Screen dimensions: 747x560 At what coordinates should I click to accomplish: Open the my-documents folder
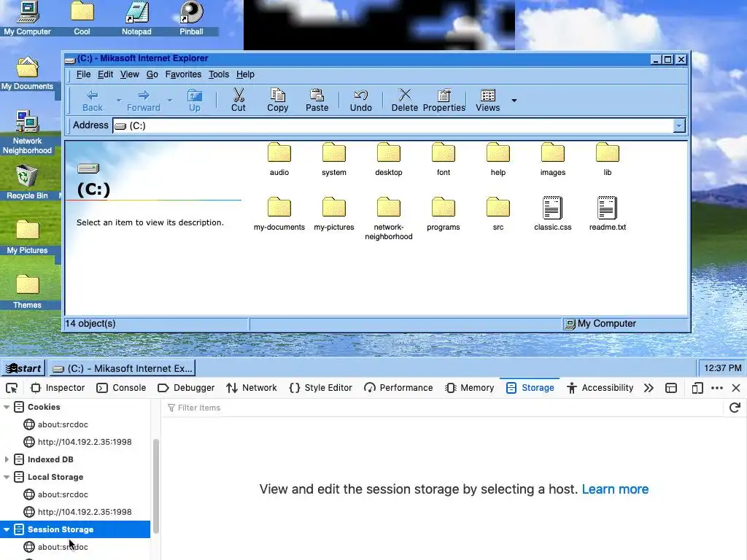point(279,214)
